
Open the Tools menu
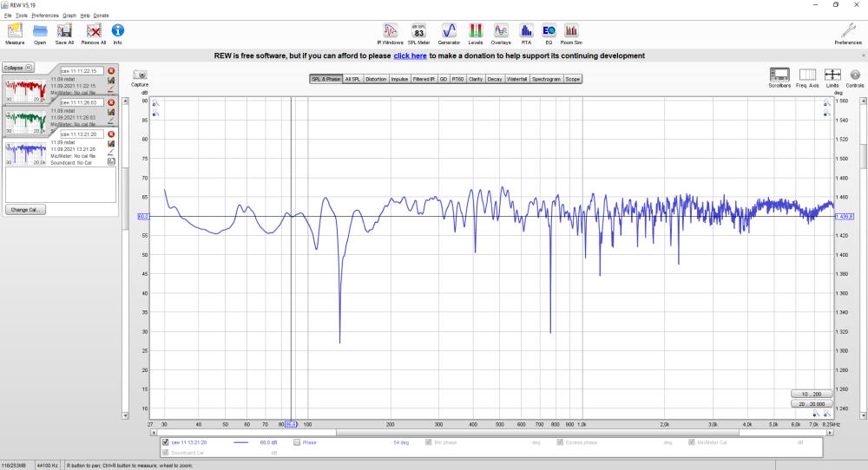coord(22,16)
